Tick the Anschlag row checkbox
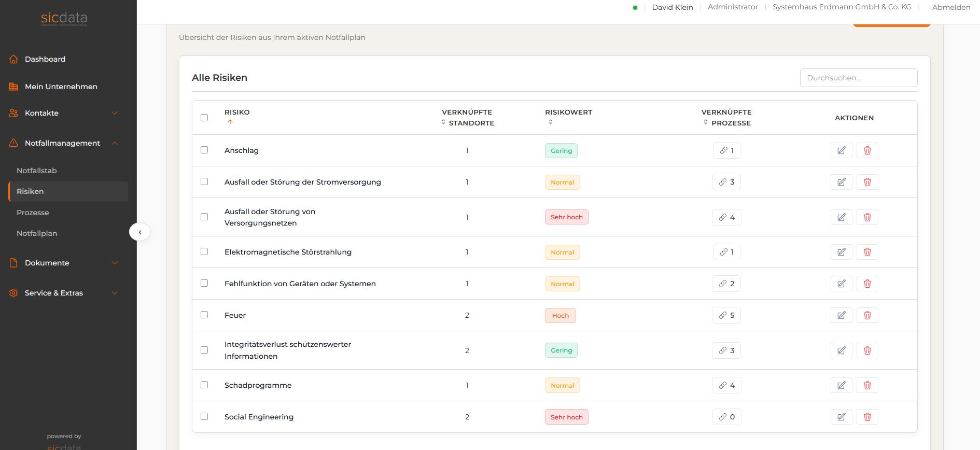The width and height of the screenshot is (980, 450). pos(204,150)
